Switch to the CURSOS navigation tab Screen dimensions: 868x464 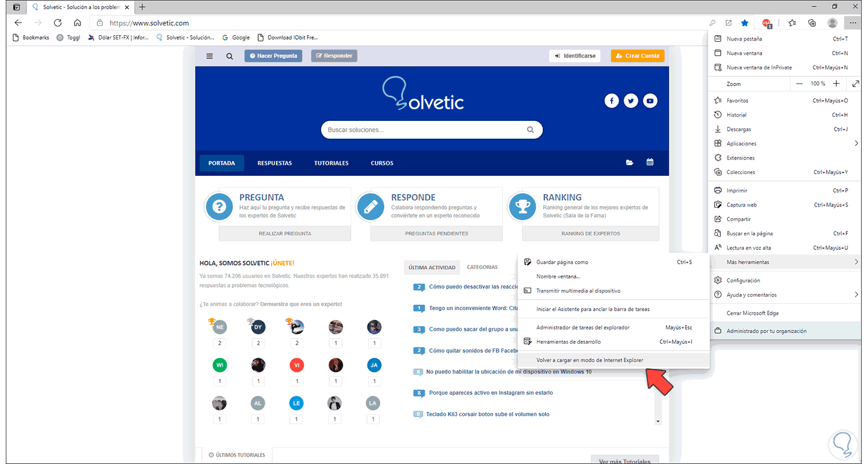[382, 163]
